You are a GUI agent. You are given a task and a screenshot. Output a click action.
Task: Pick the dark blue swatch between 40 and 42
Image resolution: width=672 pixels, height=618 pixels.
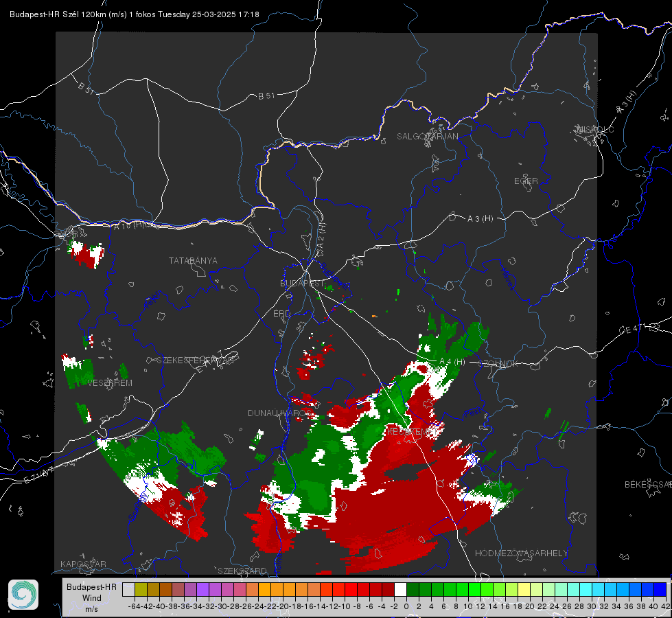click(660, 589)
